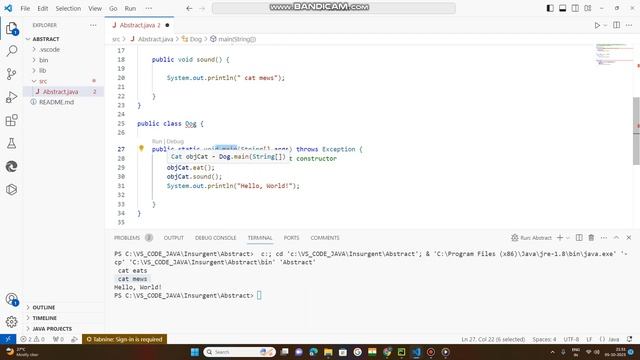Viewport: 640px width, 360px height.
Task: Open Run and Debug view
Action: 11,97
